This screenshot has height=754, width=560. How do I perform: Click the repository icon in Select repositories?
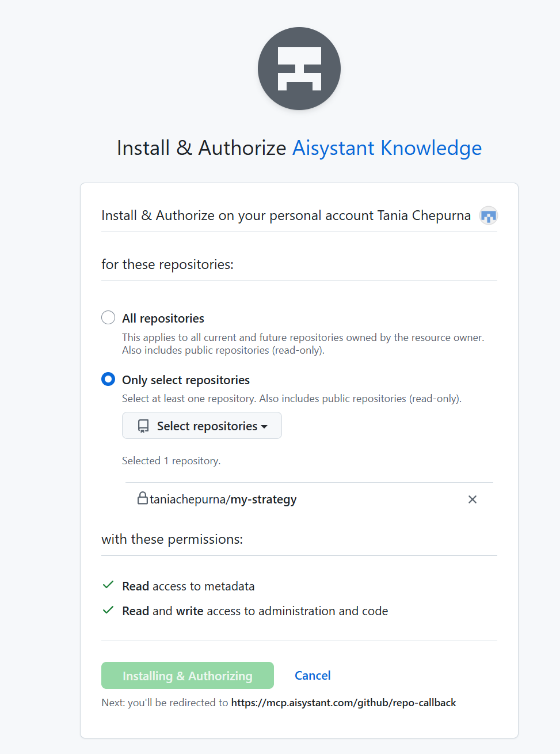143,426
